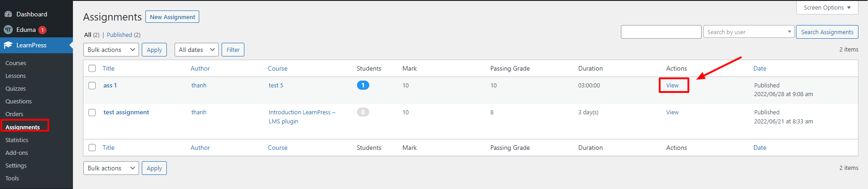Focus the assignment search text field
Viewport: 868px width, 189px height.
[661, 32]
